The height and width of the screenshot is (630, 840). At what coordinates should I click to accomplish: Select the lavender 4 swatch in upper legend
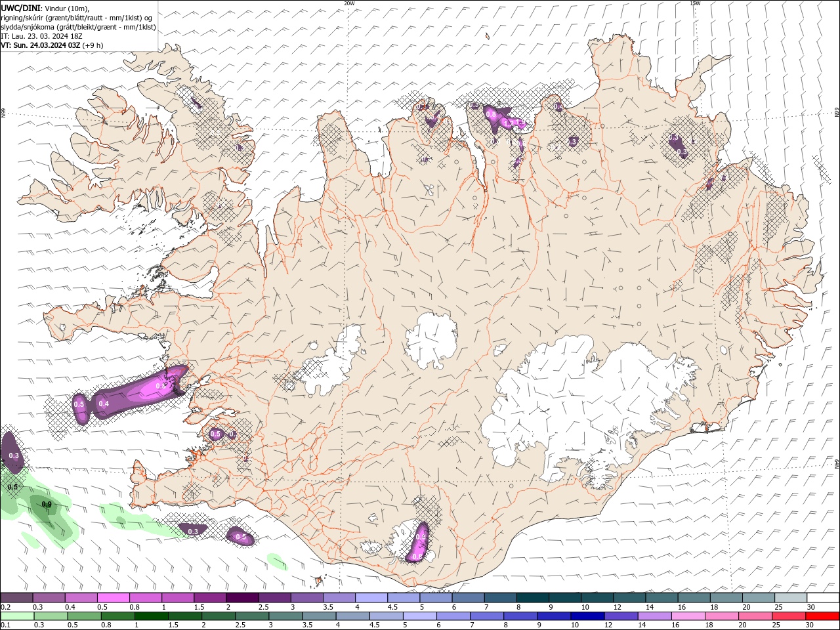(x=371, y=598)
